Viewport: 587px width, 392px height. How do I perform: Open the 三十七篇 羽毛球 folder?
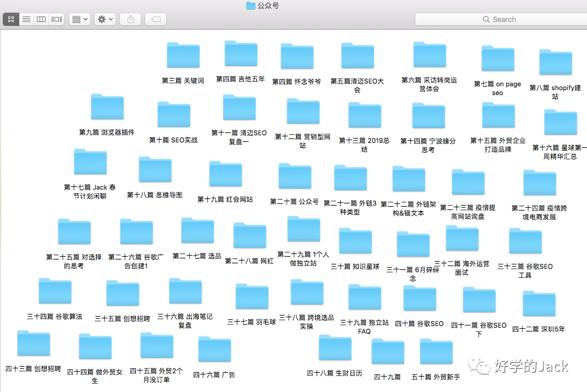click(251, 296)
